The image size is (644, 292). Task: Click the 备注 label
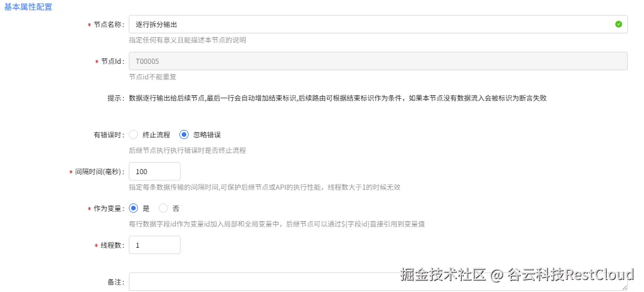click(115, 282)
